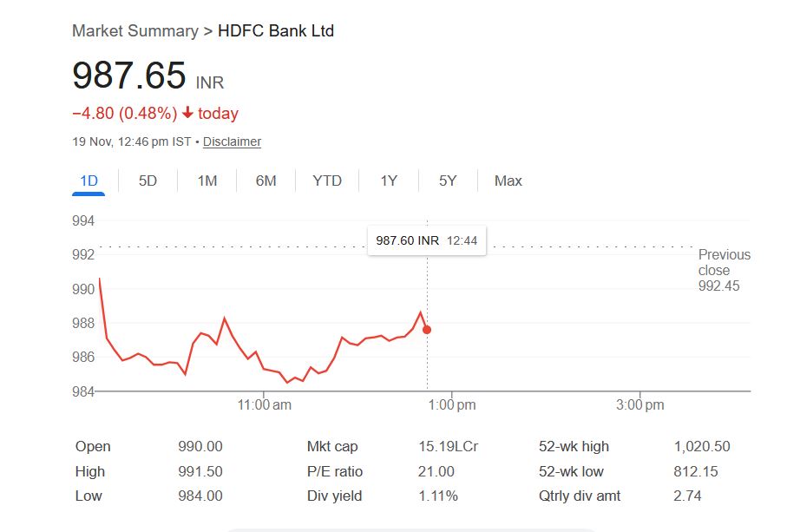Click the Mkt cap value 15.19LCr
This screenshot has width=800, height=532.
click(448, 446)
